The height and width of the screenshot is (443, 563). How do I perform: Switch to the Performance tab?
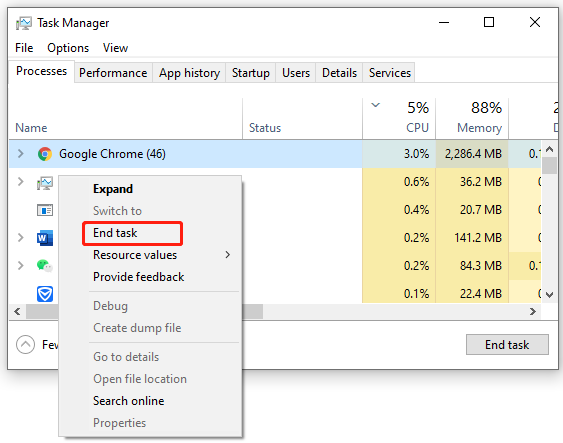tap(113, 73)
